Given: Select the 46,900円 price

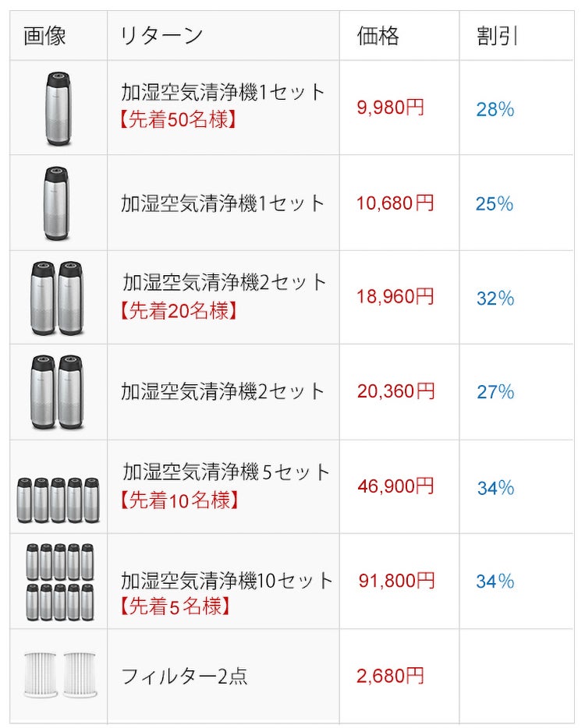Looking at the screenshot, I should click(395, 486).
